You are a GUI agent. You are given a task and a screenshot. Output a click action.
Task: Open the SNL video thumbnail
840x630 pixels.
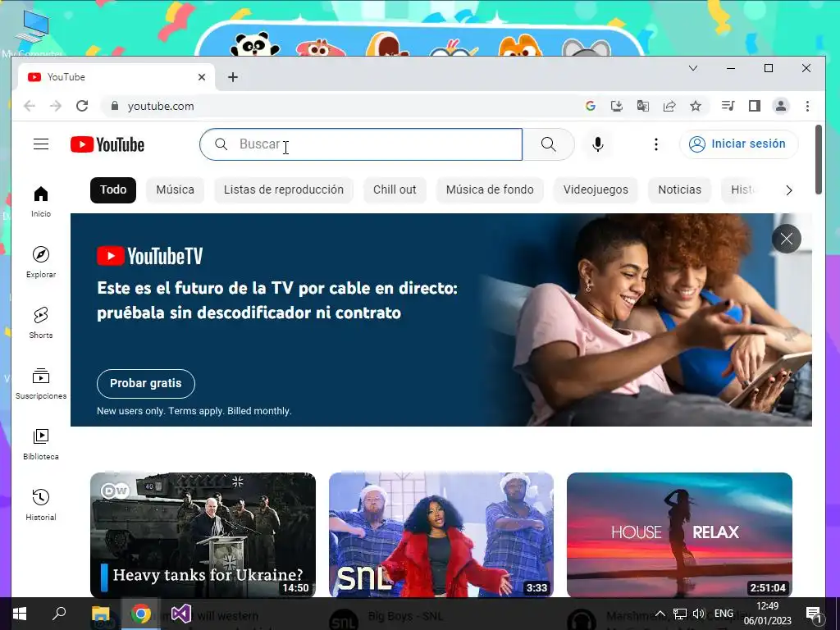[441, 535]
